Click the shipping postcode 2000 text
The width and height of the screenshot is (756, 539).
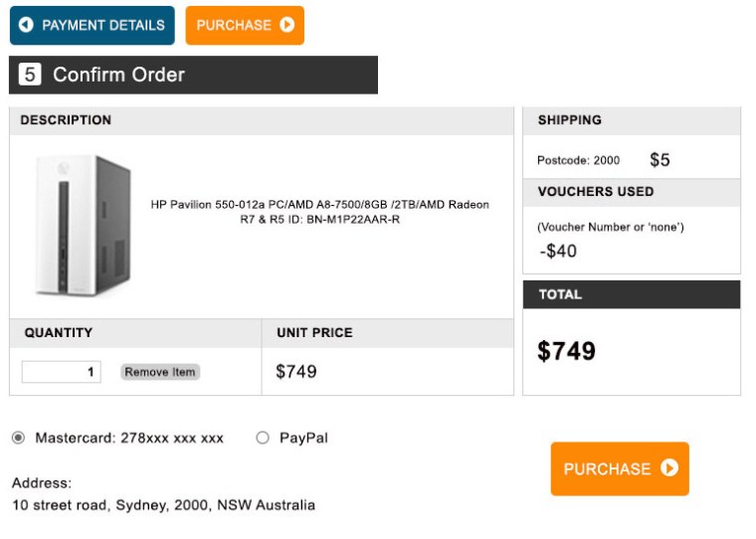(x=578, y=160)
